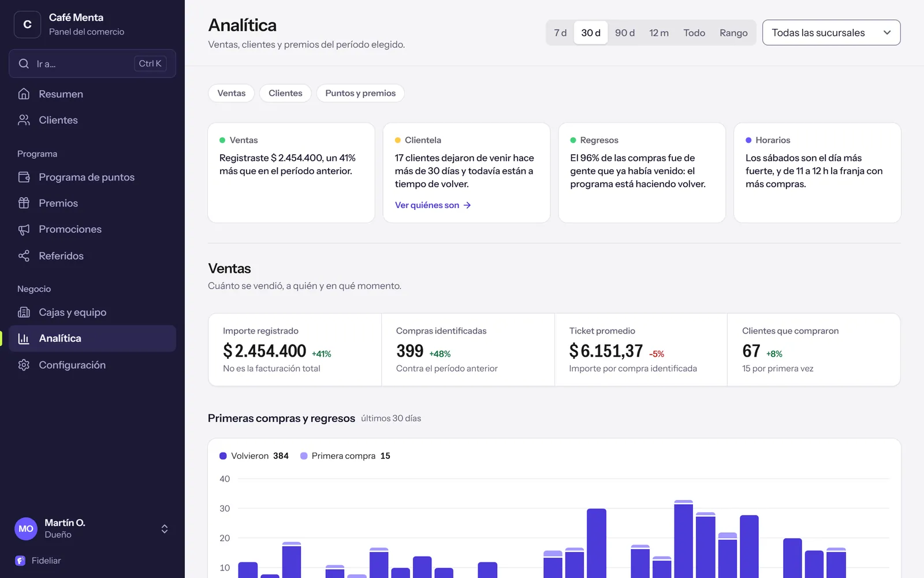
Task: Click the Analítica bar chart icon
Action: (x=24, y=339)
